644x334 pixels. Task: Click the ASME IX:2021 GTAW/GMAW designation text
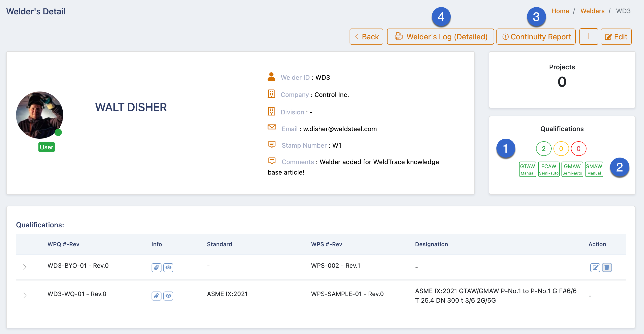click(x=495, y=296)
